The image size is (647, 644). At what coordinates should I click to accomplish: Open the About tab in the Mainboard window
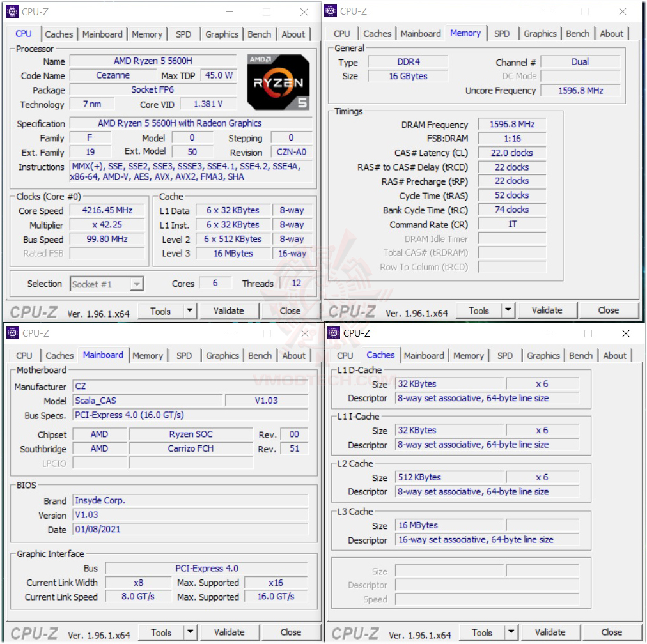pyautogui.click(x=294, y=355)
